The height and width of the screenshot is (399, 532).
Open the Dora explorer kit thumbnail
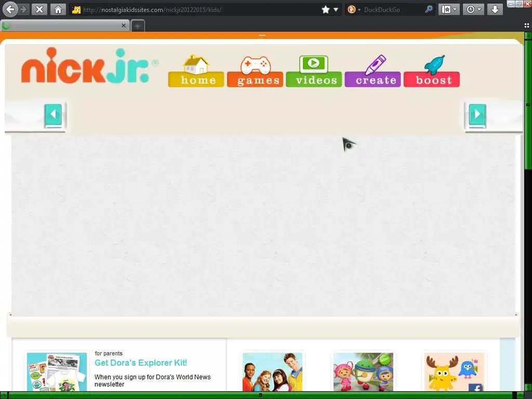coord(57,372)
